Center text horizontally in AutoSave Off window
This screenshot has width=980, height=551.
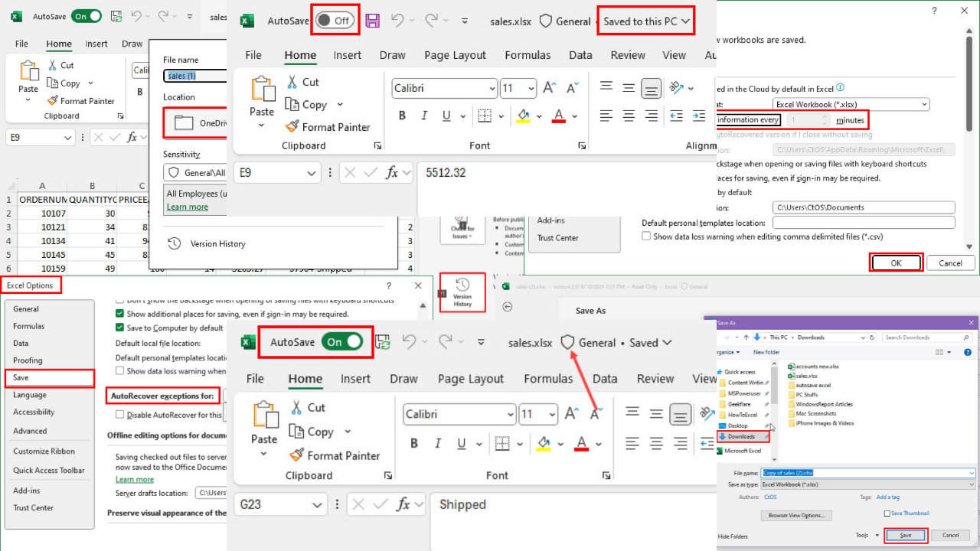629,116
